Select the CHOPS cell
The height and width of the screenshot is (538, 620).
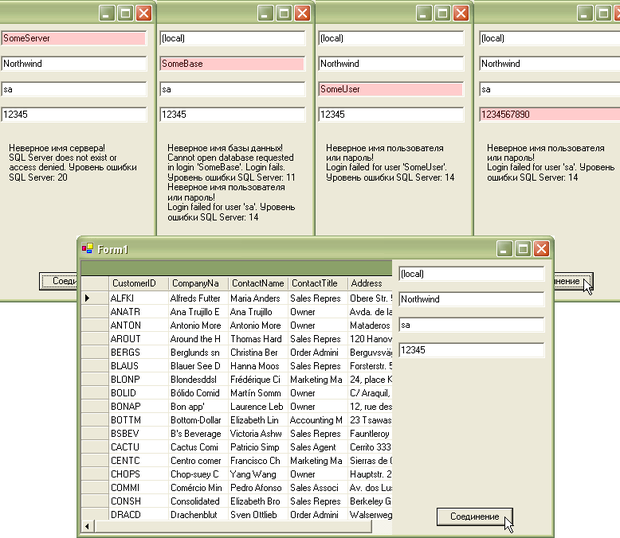click(x=138, y=474)
